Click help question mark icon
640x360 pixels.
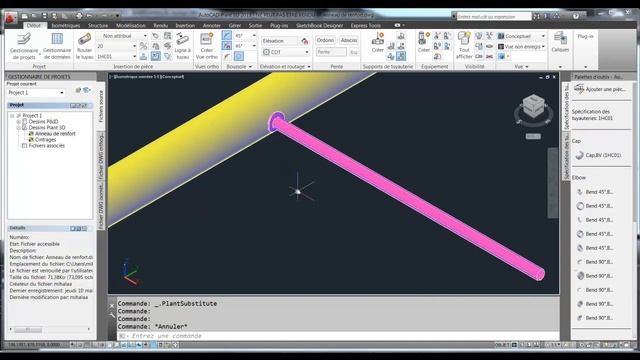pyautogui.click(x=576, y=16)
